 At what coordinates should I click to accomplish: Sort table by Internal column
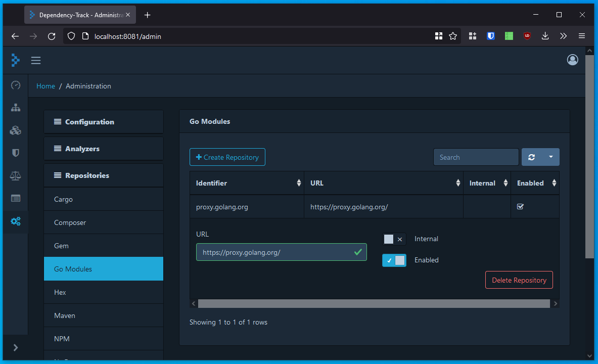487,183
